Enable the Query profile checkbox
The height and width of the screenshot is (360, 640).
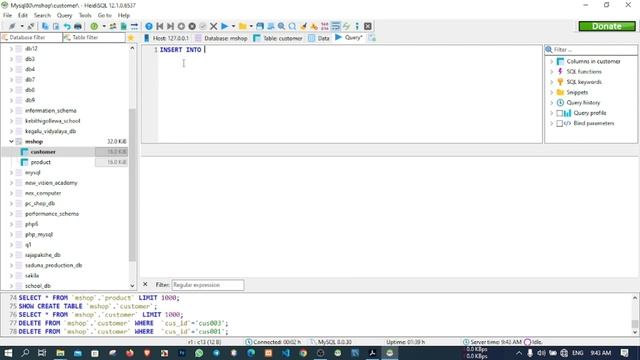[560, 113]
